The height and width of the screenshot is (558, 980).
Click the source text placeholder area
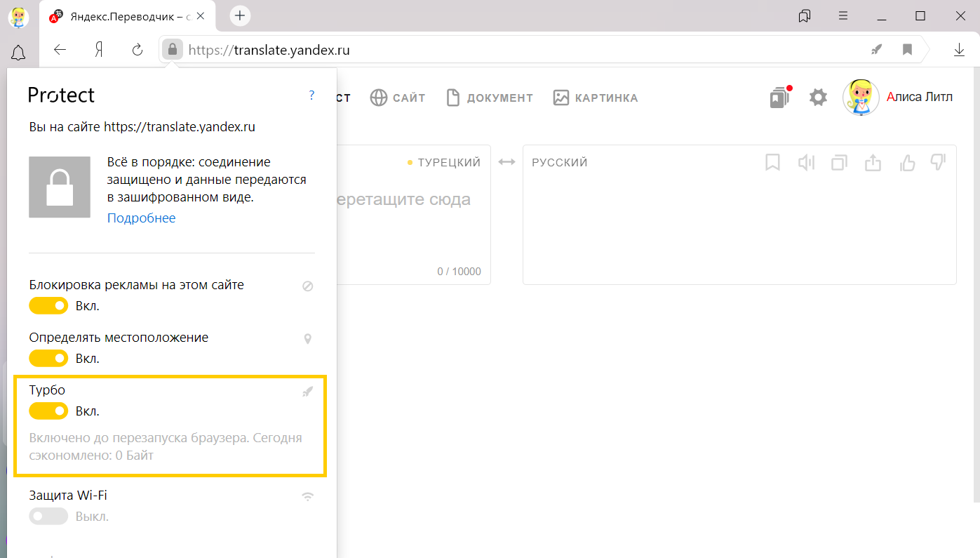pos(403,200)
